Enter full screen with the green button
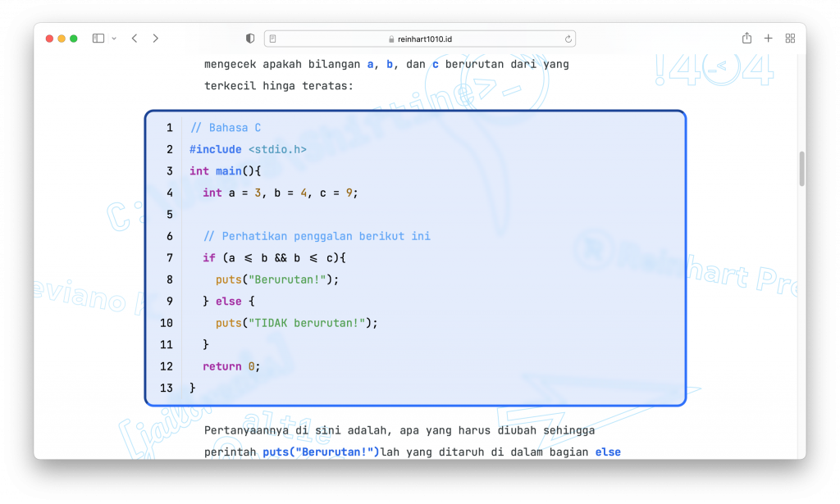The width and height of the screenshot is (840, 504). (74, 39)
